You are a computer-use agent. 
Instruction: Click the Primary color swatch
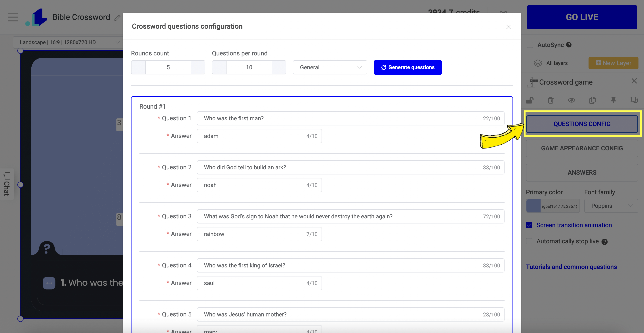point(533,206)
